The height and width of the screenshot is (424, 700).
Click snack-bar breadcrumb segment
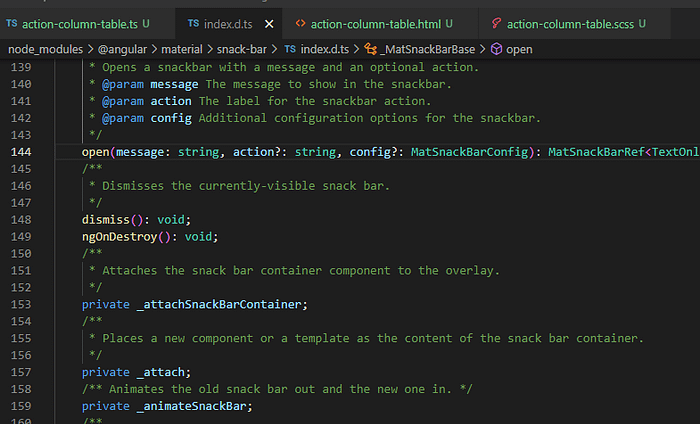pyautogui.click(x=242, y=49)
